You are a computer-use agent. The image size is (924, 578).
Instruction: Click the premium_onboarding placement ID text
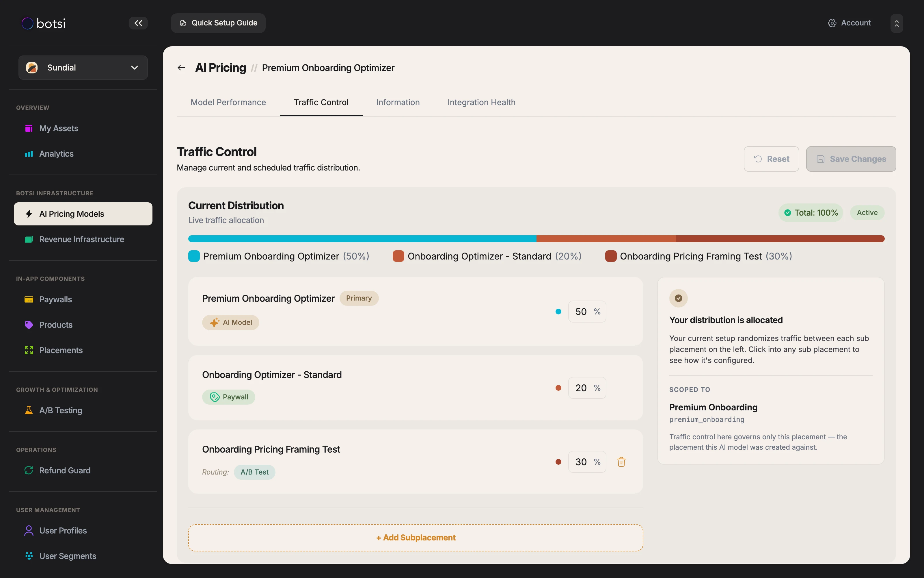click(x=707, y=420)
